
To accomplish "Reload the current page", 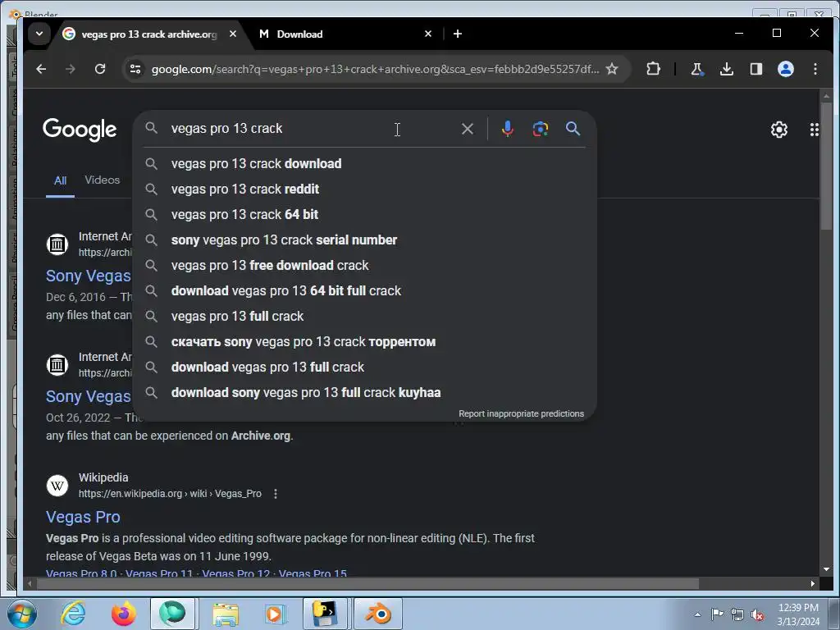I will [x=99, y=69].
